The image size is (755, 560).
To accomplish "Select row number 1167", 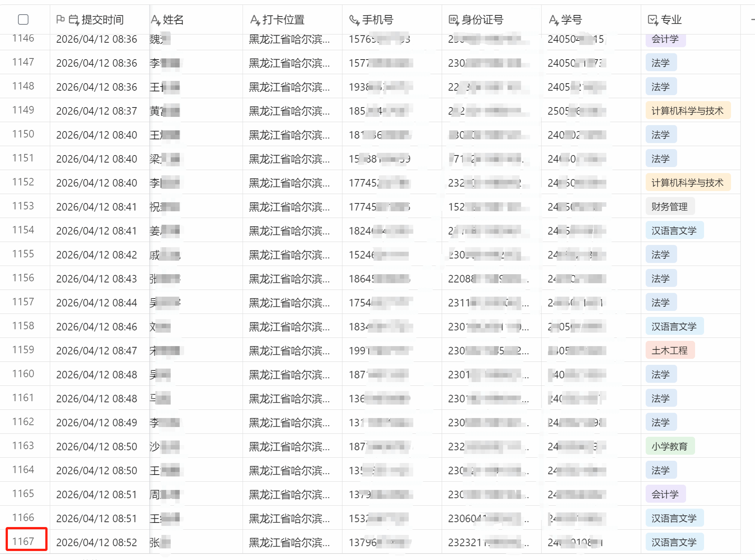I will point(23,541).
